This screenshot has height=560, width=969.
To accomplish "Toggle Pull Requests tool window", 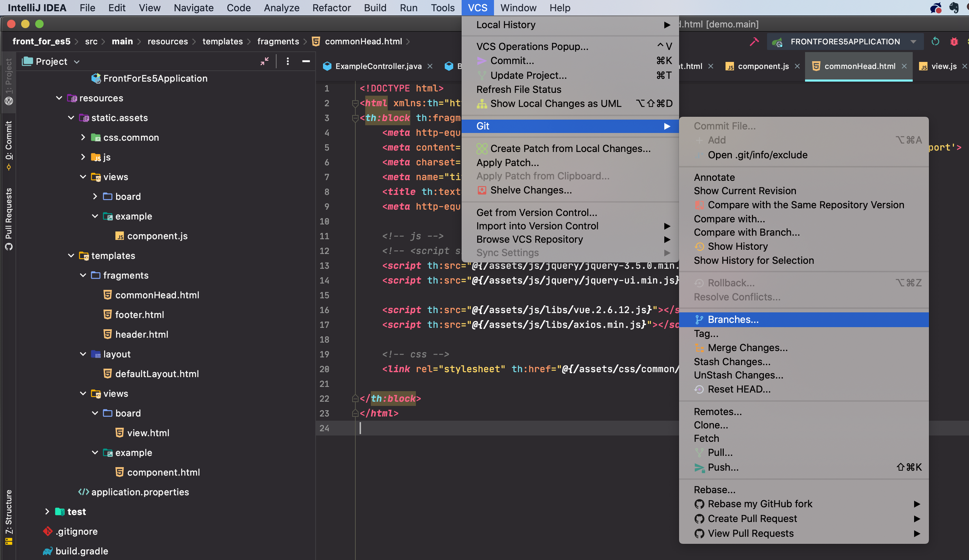I will 8,219.
